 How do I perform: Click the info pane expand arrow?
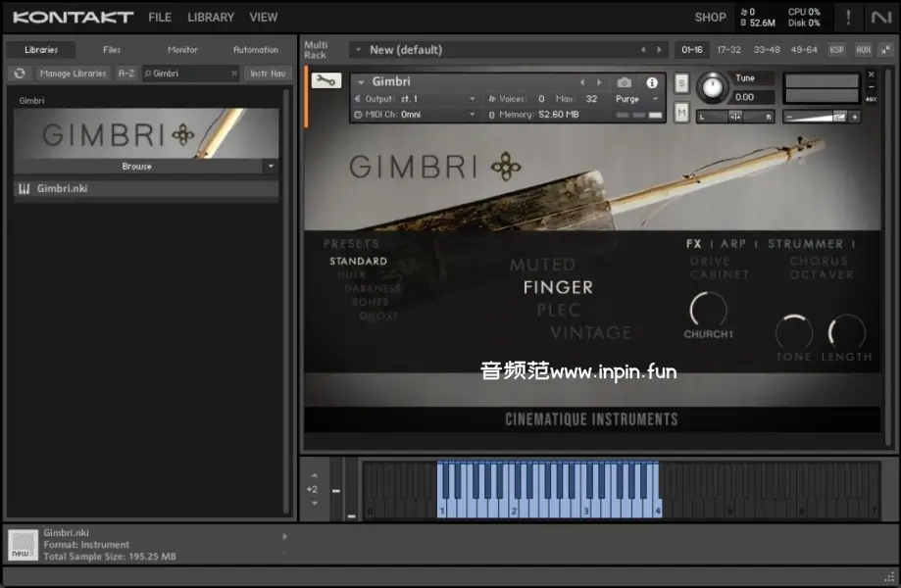(284, 536)
